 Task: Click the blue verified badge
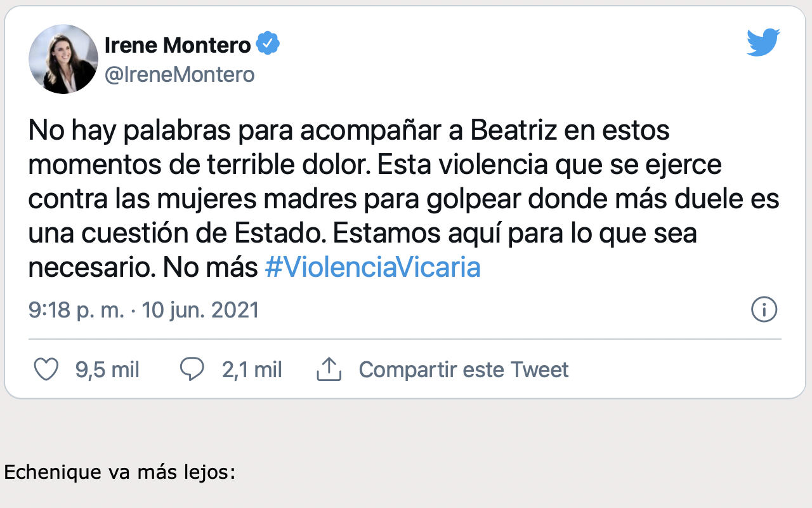point(268,44)
